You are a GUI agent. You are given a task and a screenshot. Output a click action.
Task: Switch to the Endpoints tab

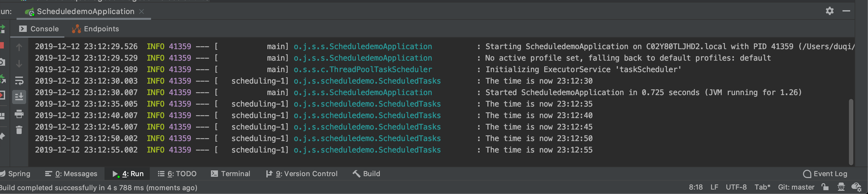(95, 29)
